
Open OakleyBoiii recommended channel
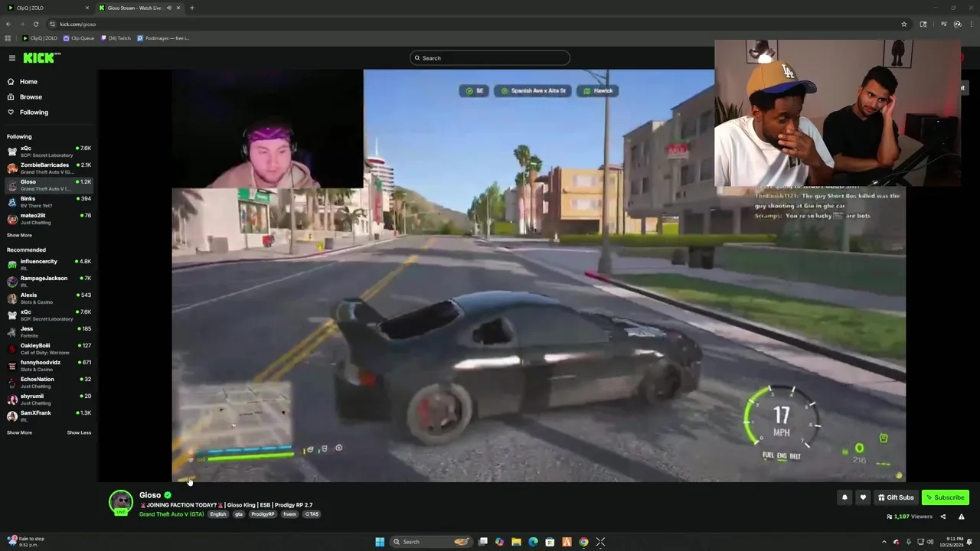49,349
